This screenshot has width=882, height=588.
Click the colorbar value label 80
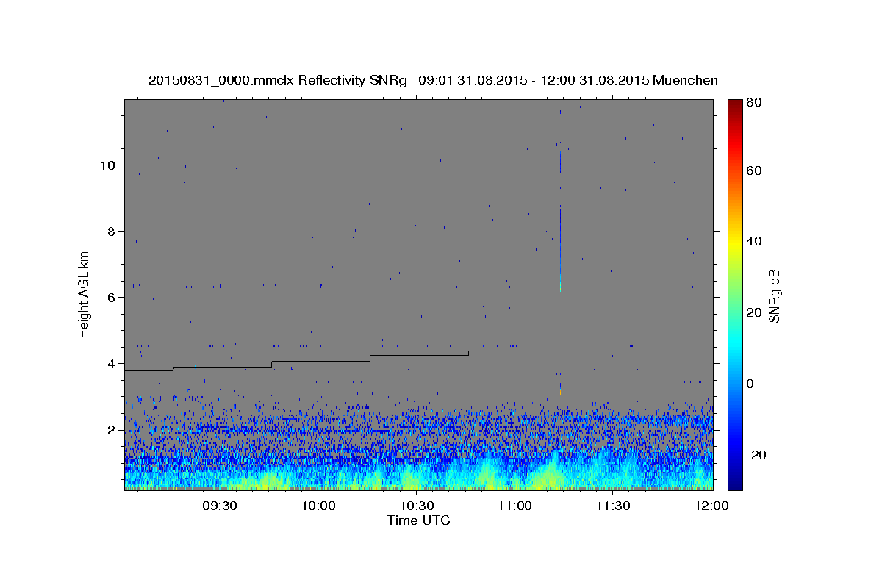coord(755,104)
